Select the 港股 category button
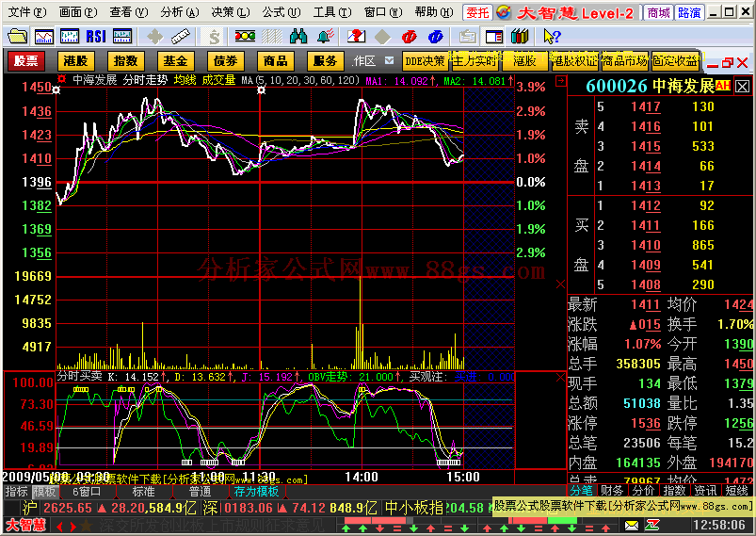Image resolution: width=756 pixels, height=536 pixels. (x=75, y=61)
